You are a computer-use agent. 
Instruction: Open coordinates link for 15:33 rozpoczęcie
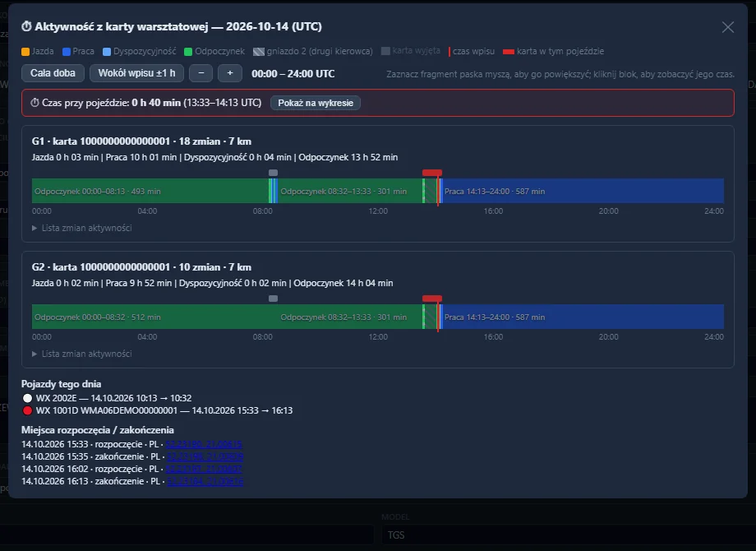(204, 444)
